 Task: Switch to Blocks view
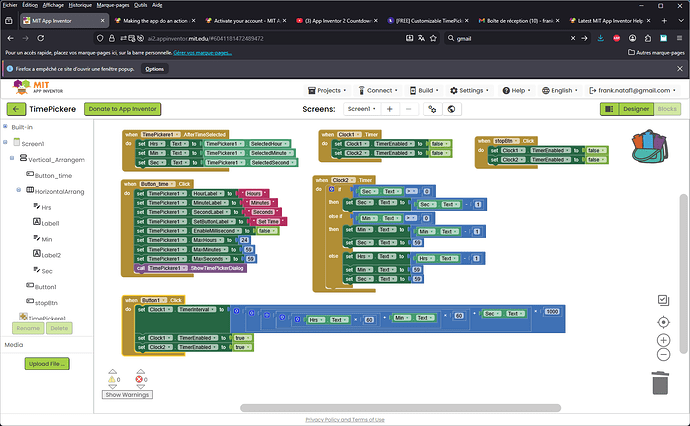667,109
